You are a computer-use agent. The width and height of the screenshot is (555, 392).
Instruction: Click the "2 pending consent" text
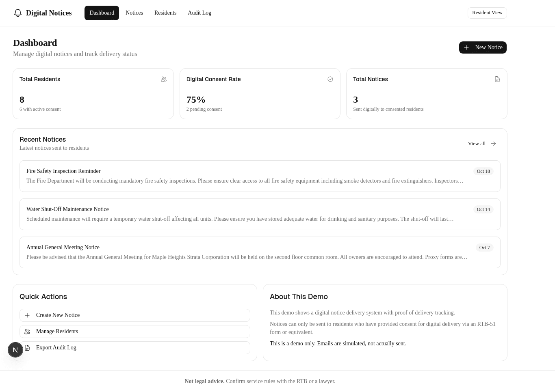(204, 109)
